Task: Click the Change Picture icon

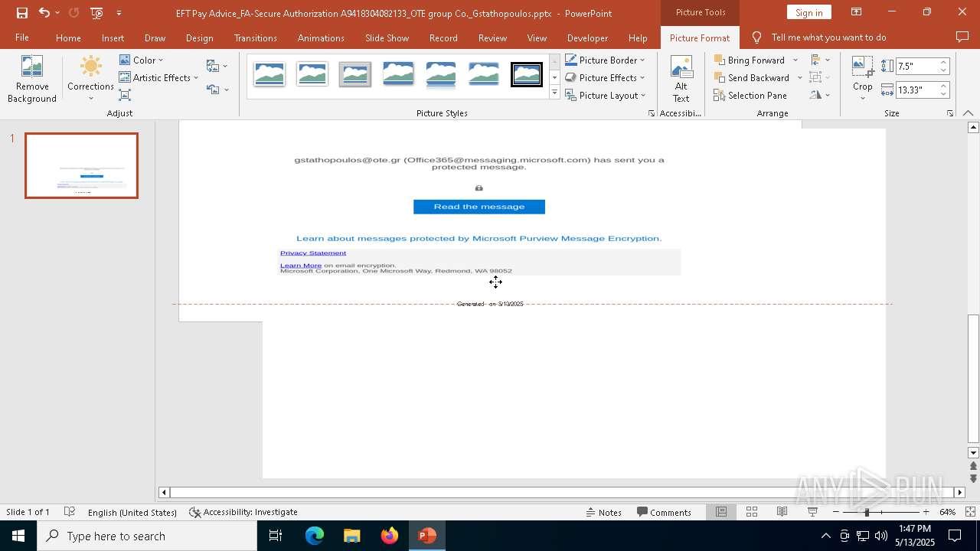Action: 217,66
